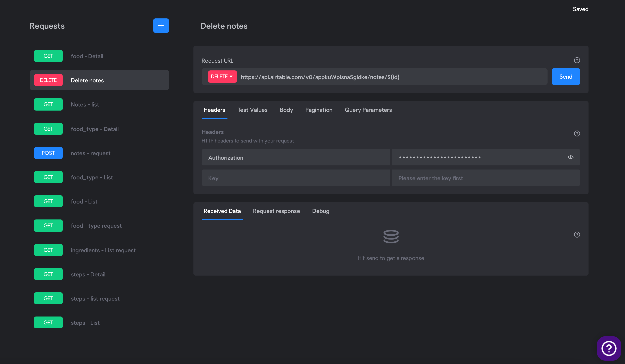The image size is (625, 364).
Task: Switch to the Test Values tab
Action: click(x=252, y=110)
